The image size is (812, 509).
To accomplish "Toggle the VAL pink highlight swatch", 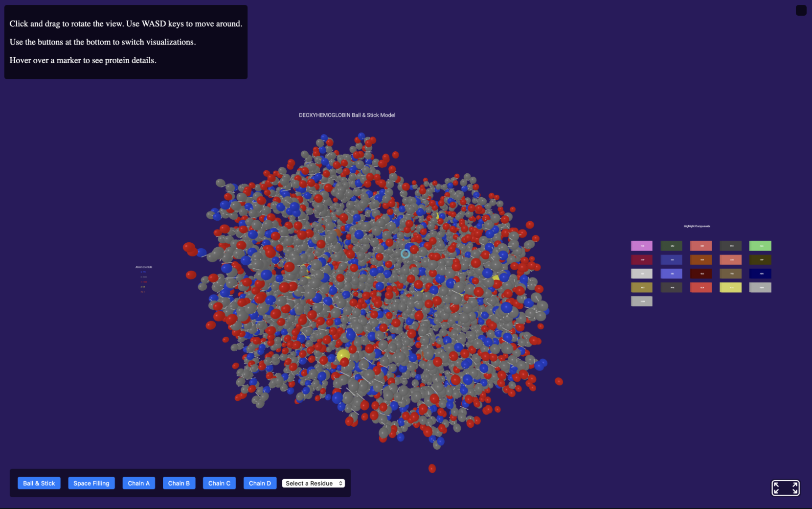I will coord(642,246).
